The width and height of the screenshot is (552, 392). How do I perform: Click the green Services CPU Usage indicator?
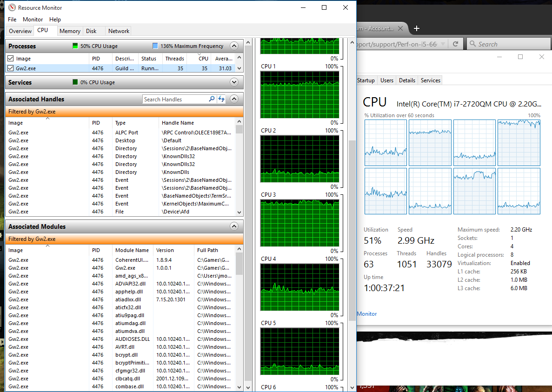point(75,82)
